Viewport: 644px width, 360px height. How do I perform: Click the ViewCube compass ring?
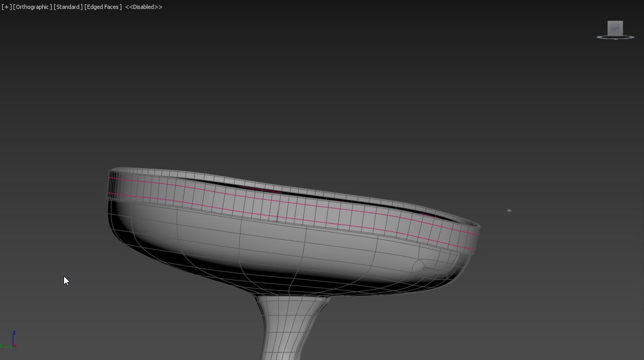(615, 37)
